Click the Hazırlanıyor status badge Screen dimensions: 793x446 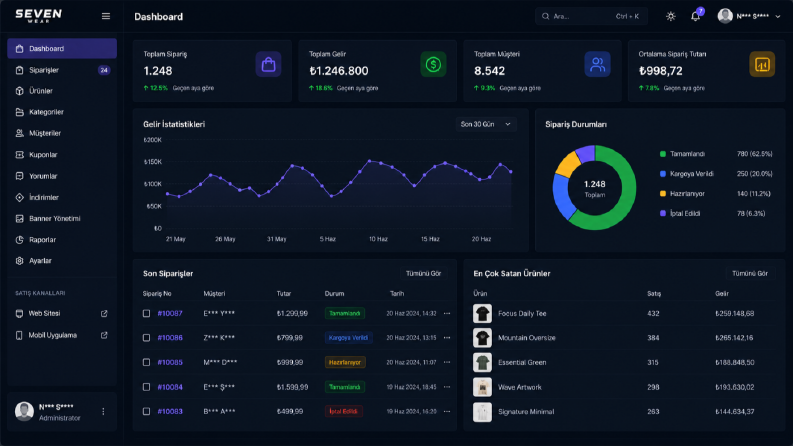tap(345, 362)
